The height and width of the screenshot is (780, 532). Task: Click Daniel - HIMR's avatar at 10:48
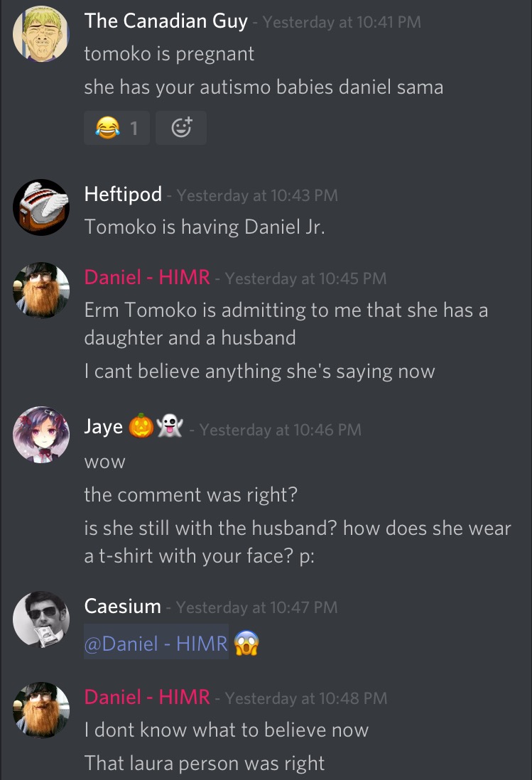[x=40, y=710]
